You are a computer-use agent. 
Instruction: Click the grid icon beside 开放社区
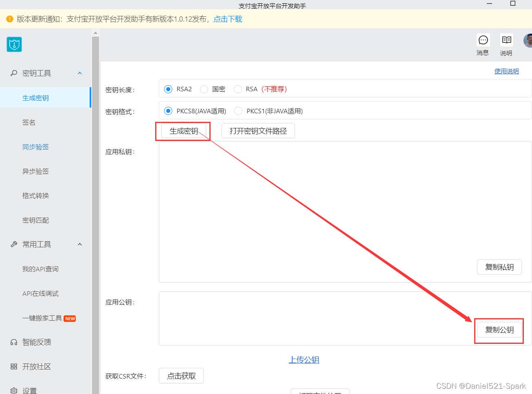click(x=14, y=367)
